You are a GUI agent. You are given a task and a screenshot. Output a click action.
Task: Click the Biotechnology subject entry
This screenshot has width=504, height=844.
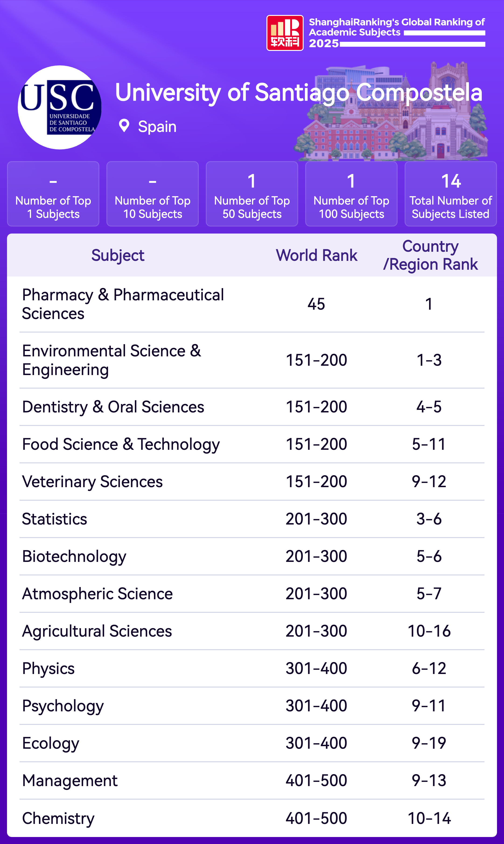[x=74, y=557]
